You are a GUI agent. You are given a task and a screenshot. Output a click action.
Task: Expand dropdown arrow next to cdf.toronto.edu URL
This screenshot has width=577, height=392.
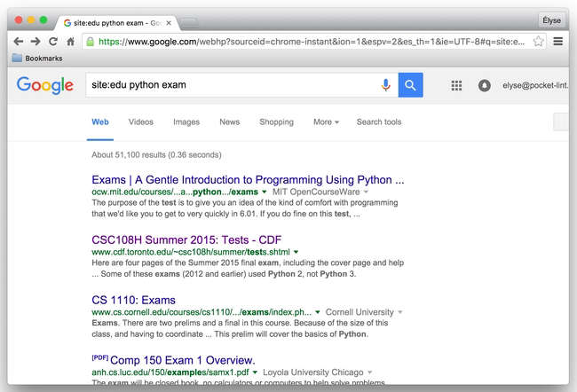click(296, 252)
